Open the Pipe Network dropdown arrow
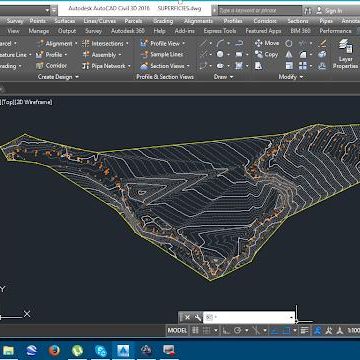This screenshot has height=360, width=360. 129,66
